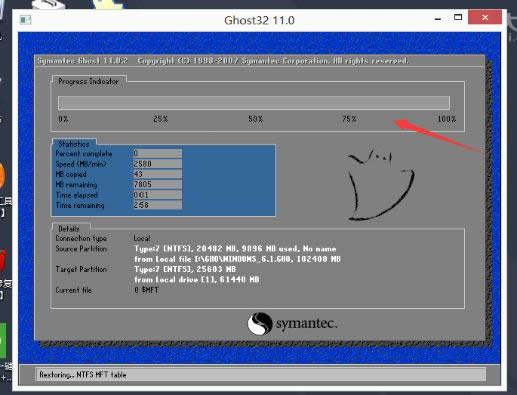The height and width of the screenshot is (395, 517).
Task: Click the Speed (MB/min) value field
Action: (x=157, y=164)
